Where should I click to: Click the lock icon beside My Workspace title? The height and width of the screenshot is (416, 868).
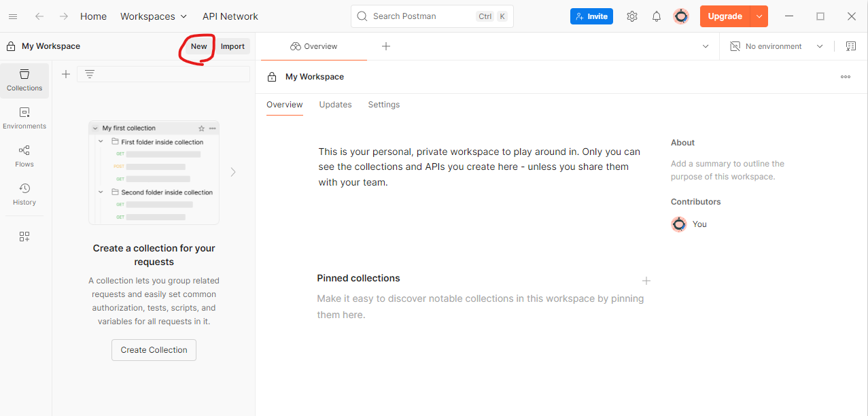(x=272, y=77)
